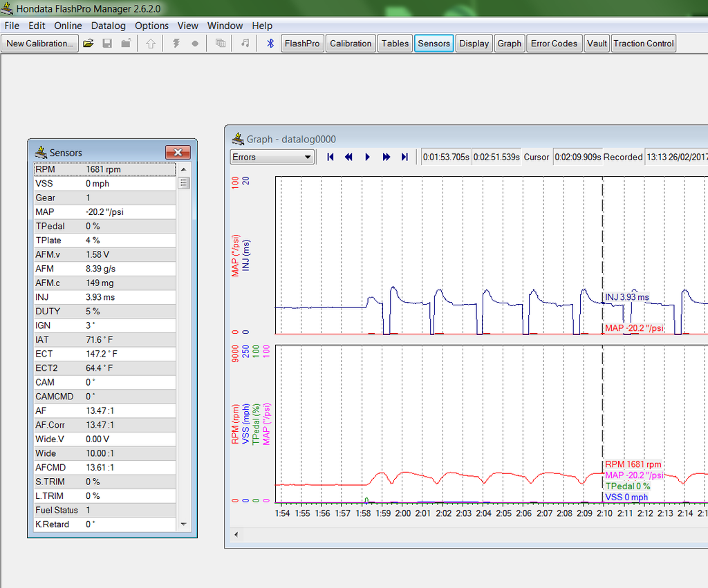Open the Edit menu
Image resolution: width=708 pixels, height=588 pixels.
[37, 26]
